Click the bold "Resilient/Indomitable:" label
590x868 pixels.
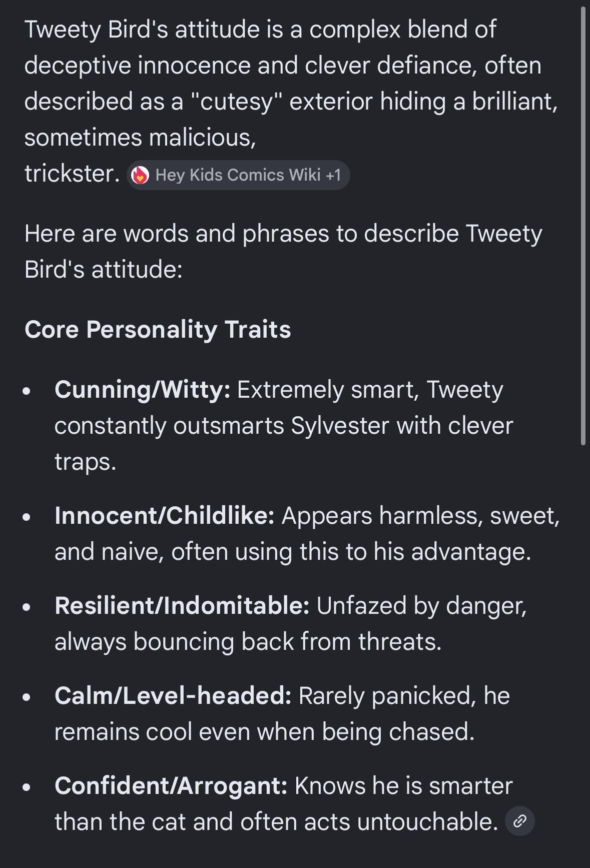pos(182,606)
